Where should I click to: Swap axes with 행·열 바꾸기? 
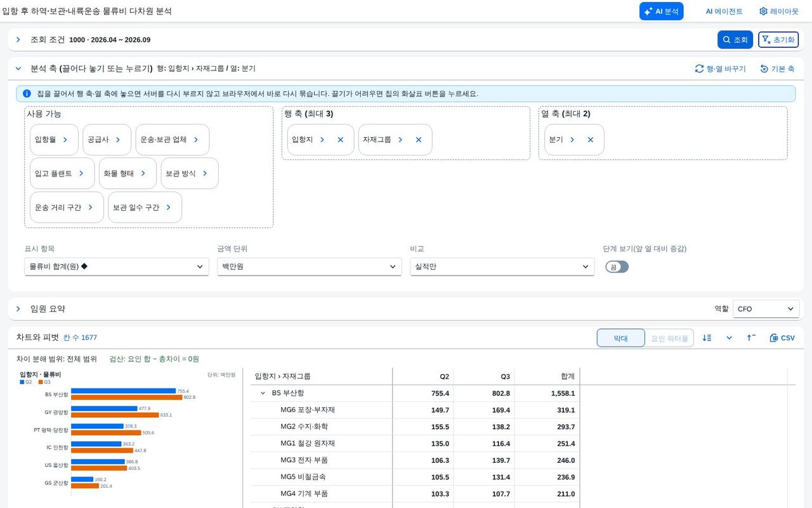pyautogui.click(x=720, y=69)
